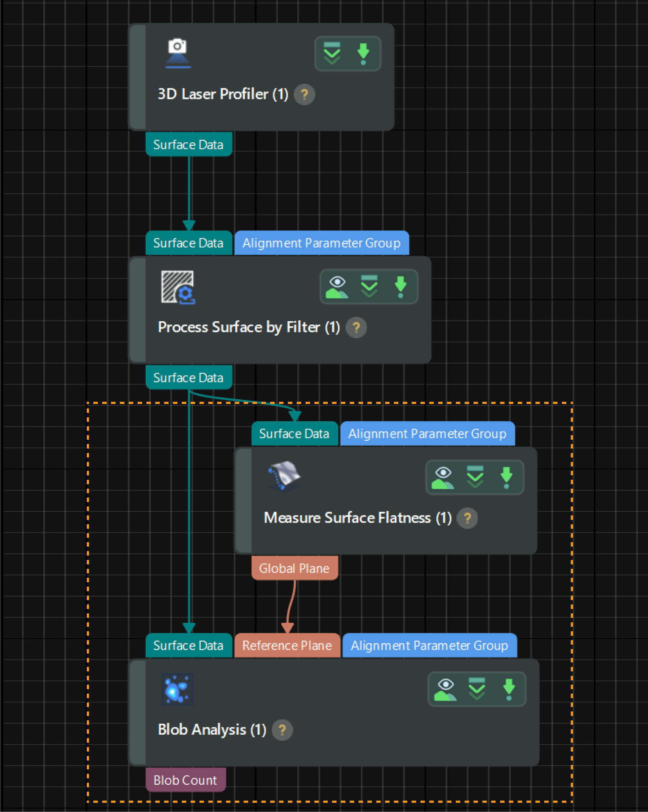This screenshot has height=812, width=648.
Task: Toggle eye visibility on Blob Analysis
Action: (445, 689)
